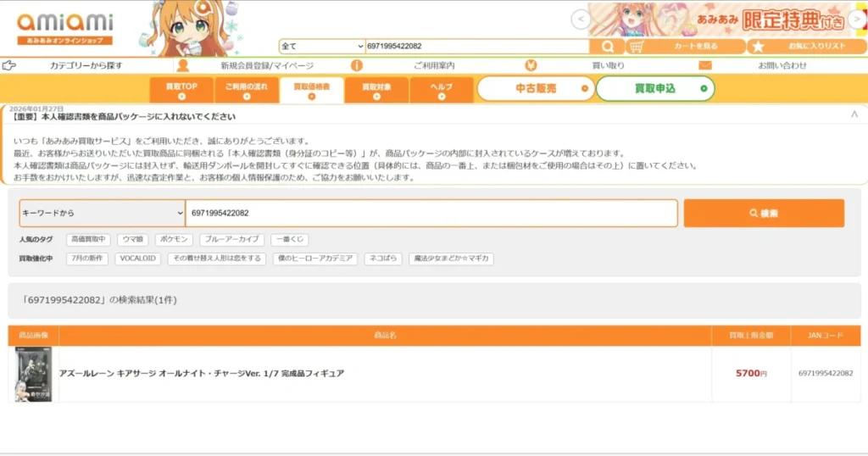Select the 7月の新作 tag
Screen dimensions: 868x456
pyautogui.click(x=87, y=259)
